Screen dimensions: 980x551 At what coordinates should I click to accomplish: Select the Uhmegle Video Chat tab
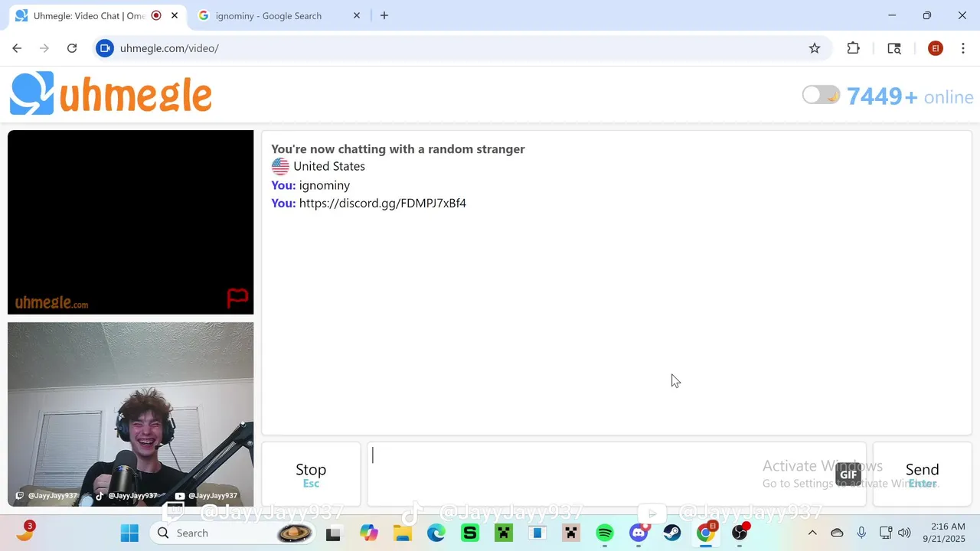[88, 15]
